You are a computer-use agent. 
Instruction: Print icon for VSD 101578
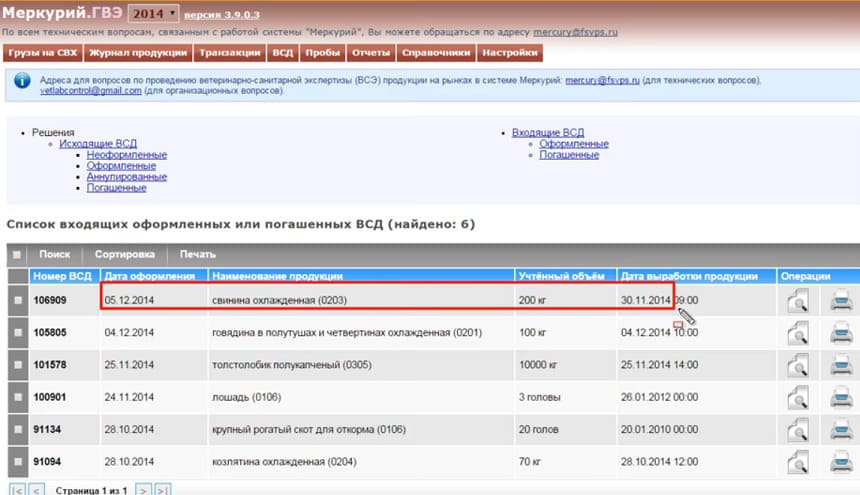(x=841, y=365)
